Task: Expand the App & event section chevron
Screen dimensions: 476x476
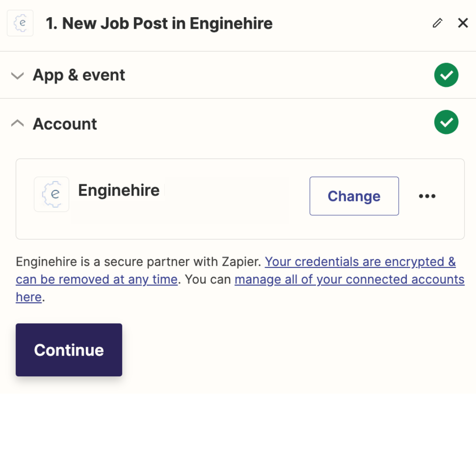Action: pos(17,75)
